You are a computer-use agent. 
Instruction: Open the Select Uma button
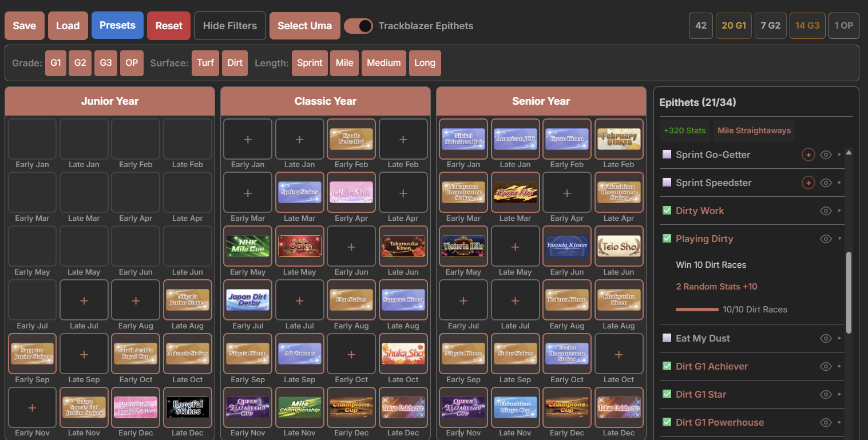pos(305,26)
